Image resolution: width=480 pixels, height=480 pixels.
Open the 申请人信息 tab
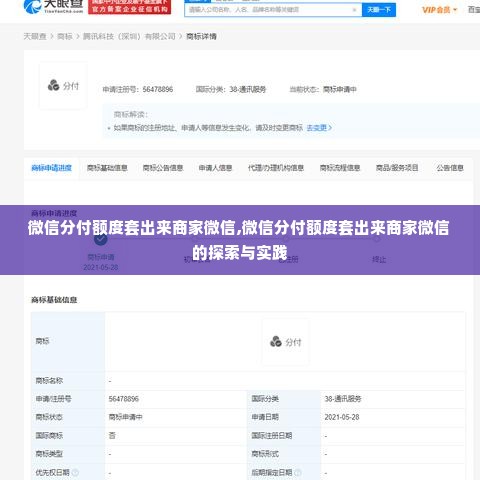click(x=215, y=168)
